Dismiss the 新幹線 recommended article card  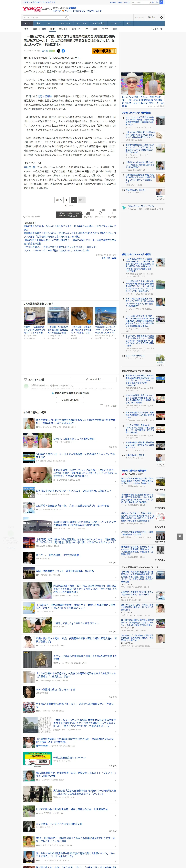point(44,338)
